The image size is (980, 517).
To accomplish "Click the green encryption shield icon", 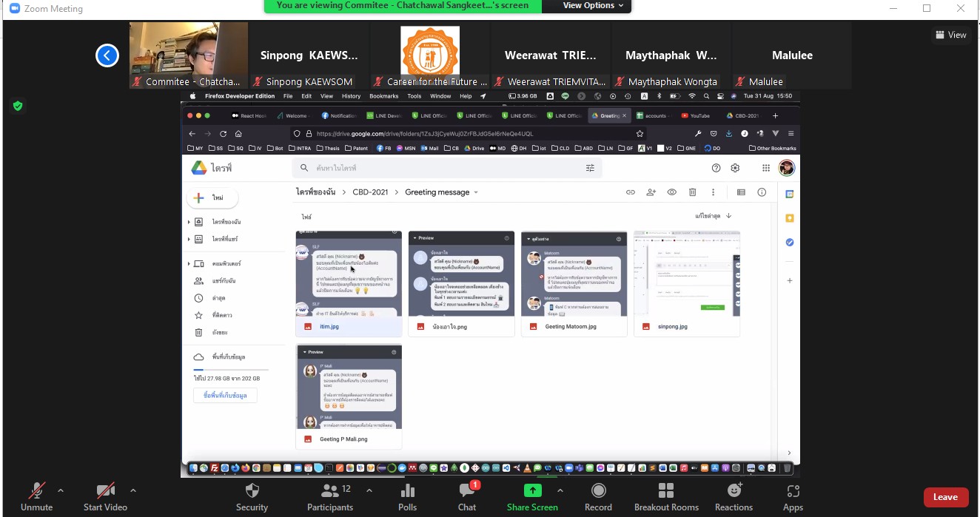I will click(x=18, y=106).
